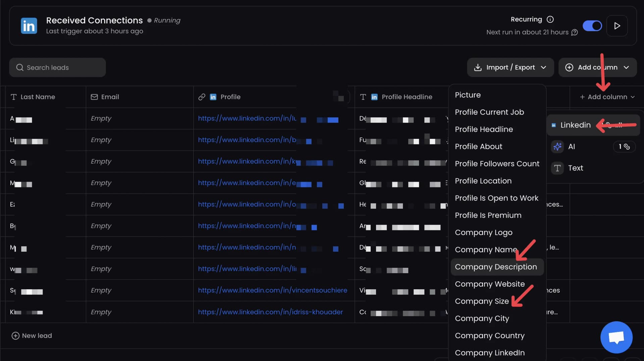Image resolution: width=644 pixels, height=361 pixels.
Task: Select the AI column type sparkle icon
Action: tap(557, 146)
